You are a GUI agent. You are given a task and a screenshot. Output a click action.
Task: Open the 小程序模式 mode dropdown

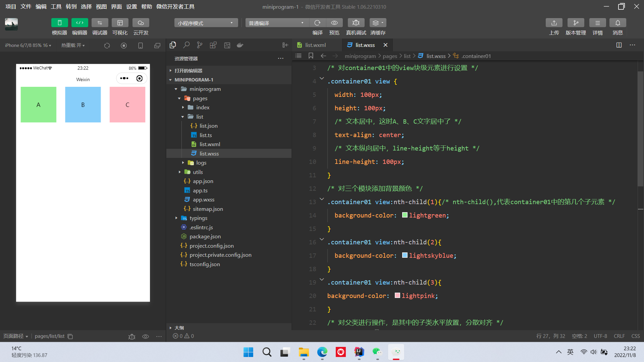coord(206,23)
